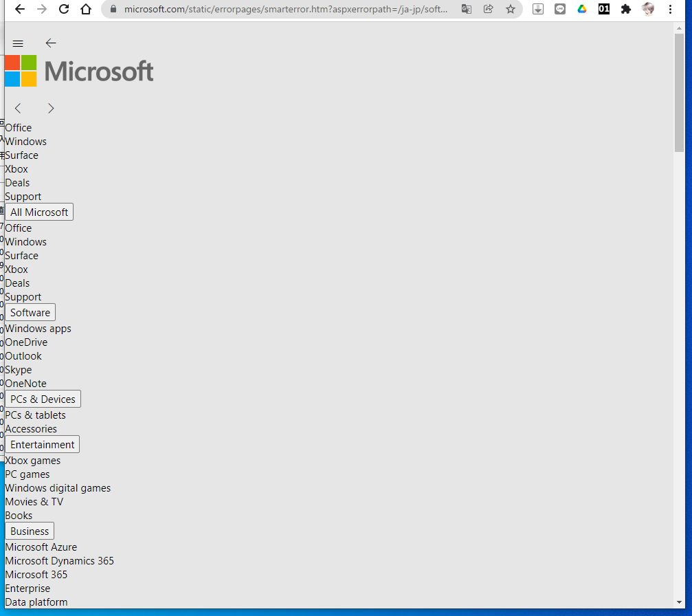The height and width of the screenshot is (616, 692).
Task: Click the scrollbar down arrow
Action: (679, 602)
